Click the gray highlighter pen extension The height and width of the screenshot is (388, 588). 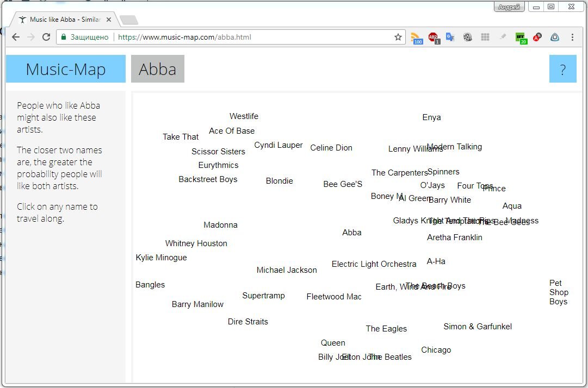(503, 37)
